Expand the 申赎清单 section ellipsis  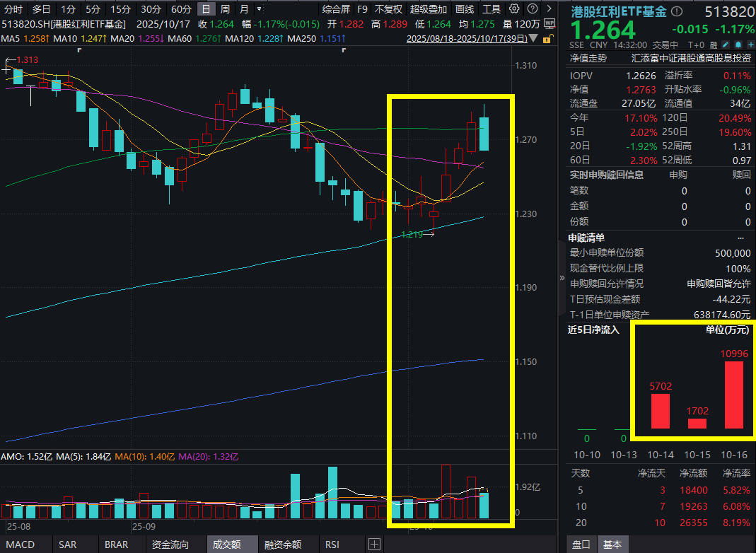pyautogui.click(x=740, y=238)
